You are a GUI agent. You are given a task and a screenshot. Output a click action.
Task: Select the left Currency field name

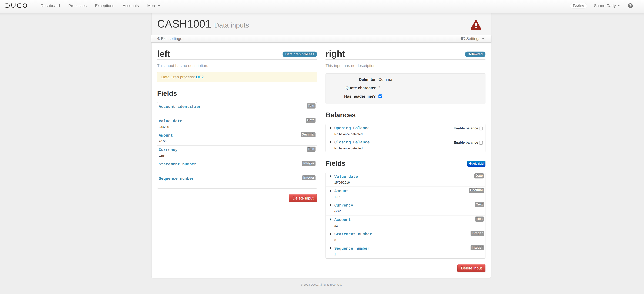(168, 150)
